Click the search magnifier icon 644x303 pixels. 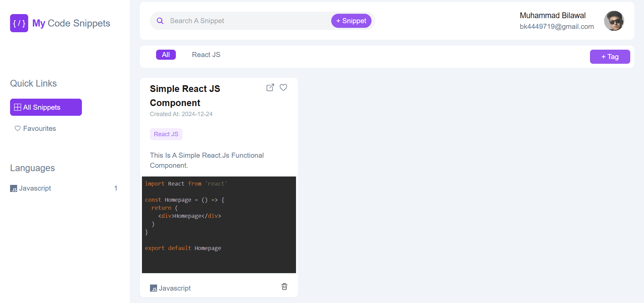click(x=160, y=21)
